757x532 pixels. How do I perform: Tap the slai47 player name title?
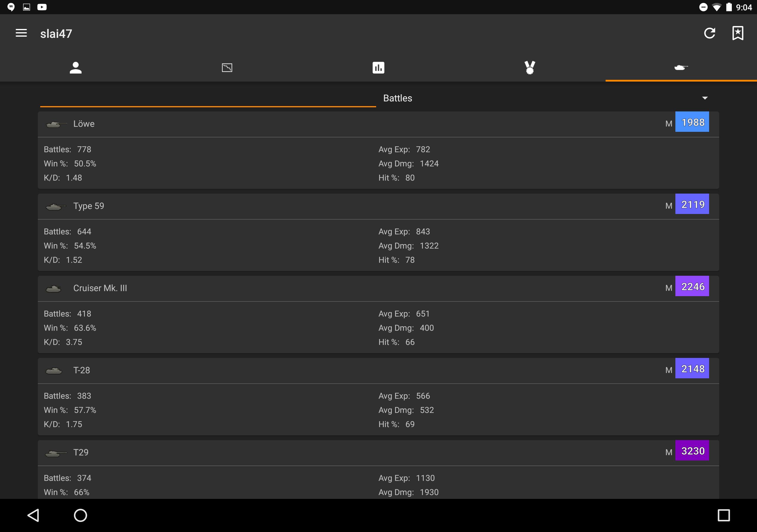(56, 34)
